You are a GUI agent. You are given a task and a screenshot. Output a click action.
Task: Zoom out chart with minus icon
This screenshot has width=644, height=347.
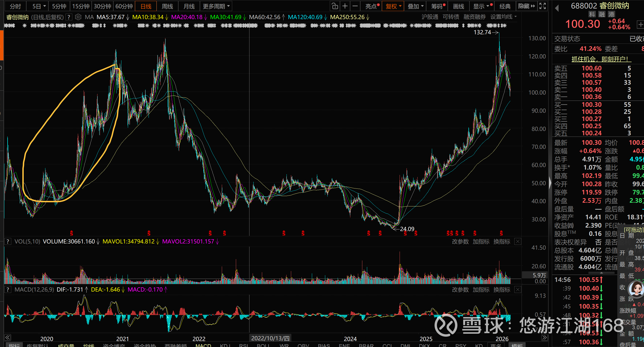[x=355, y=6]
